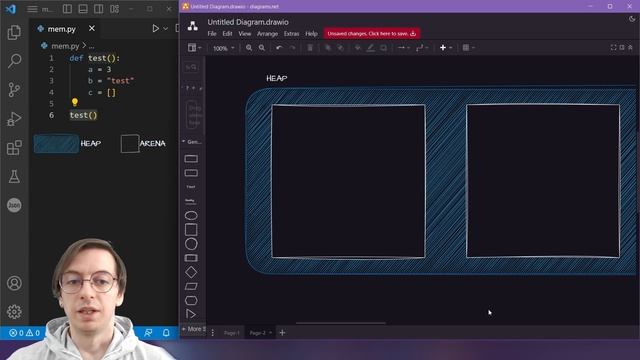Toggle dark mode moon icon in draw.io
The width and height of the screenshot is (640, 360).
point(632,19)
